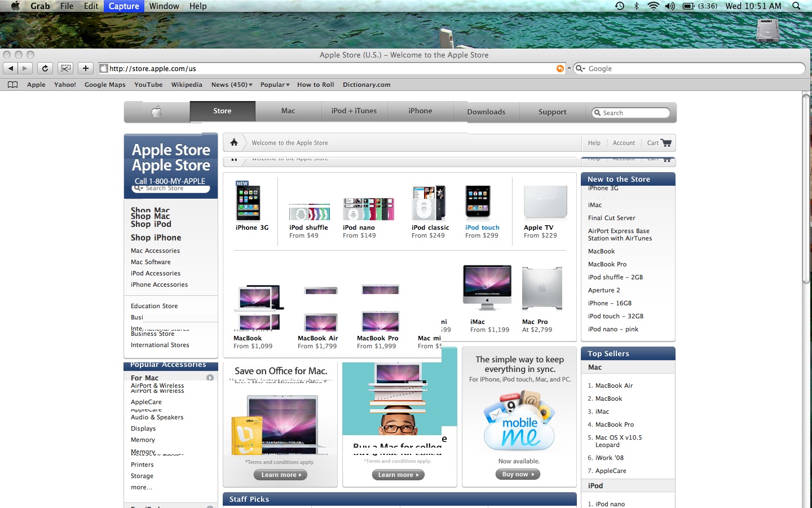Click the MobileMe Buy now button
Image resolution: width=812 pixels, height=508 pixels.
518,474
